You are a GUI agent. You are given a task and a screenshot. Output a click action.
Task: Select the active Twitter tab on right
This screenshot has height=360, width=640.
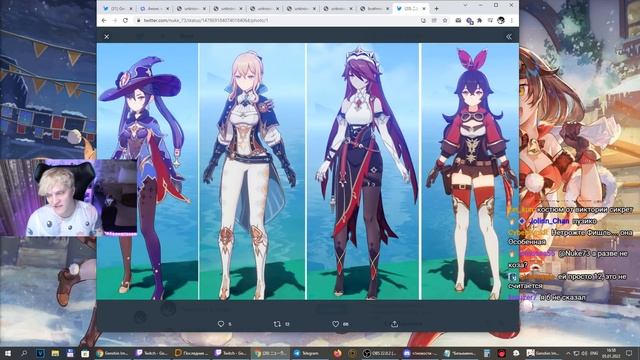(410, 8)
